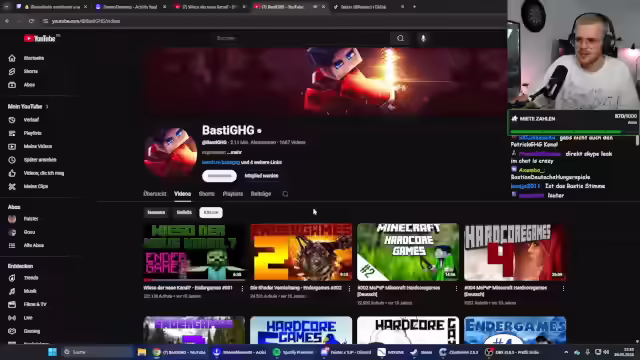The height and width of the screenshot is (360, 640).
Task: Select the Älteste sort chip
Action: coord(211,212)
